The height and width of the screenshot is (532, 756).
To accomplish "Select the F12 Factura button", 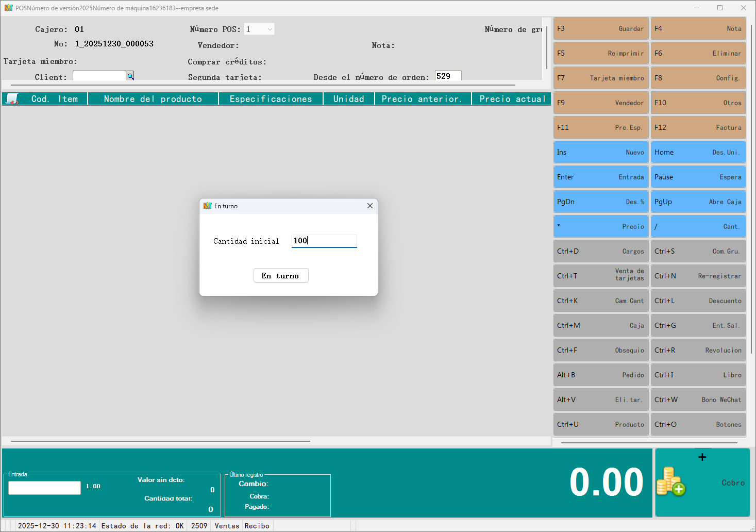I will coord(698,128).
